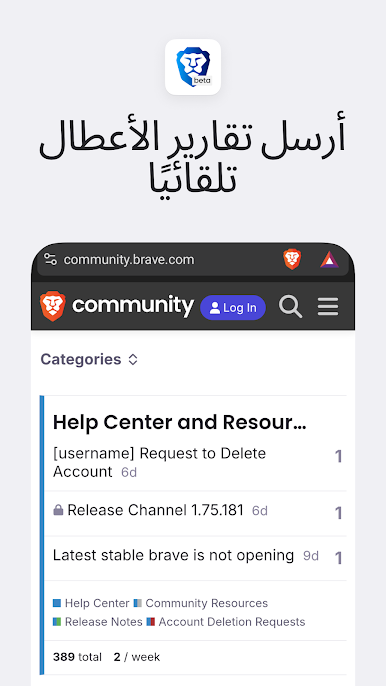386x686 pixels.
Task: Click the Brave community logo
Action: tap(117, 306)
